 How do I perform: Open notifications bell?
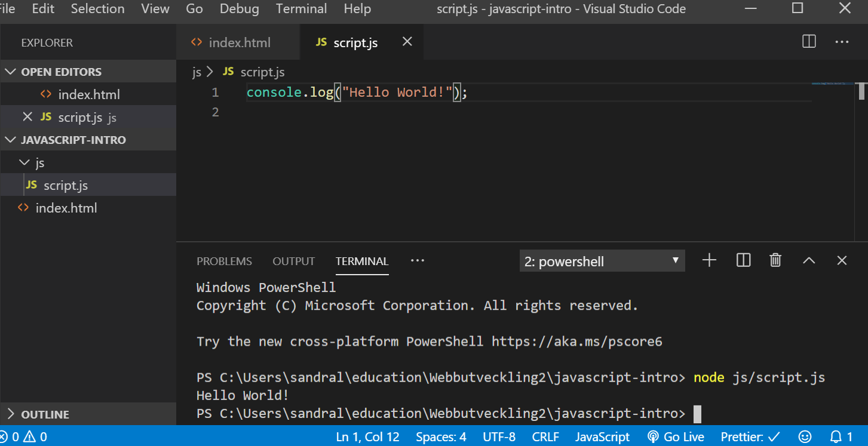click(842, 436)
